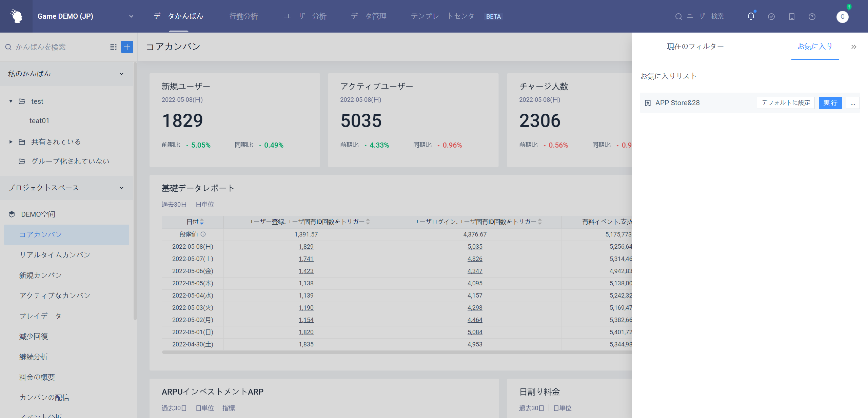Sort by ユーザー登録 column arrows
The height and width of the screenshot is (418, 868).
pyautogui.click(x=368, y=222)
